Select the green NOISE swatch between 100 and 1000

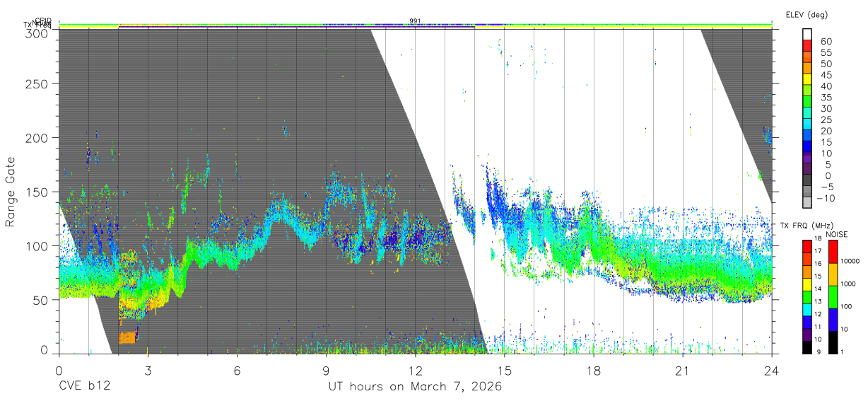pos(833,297)
